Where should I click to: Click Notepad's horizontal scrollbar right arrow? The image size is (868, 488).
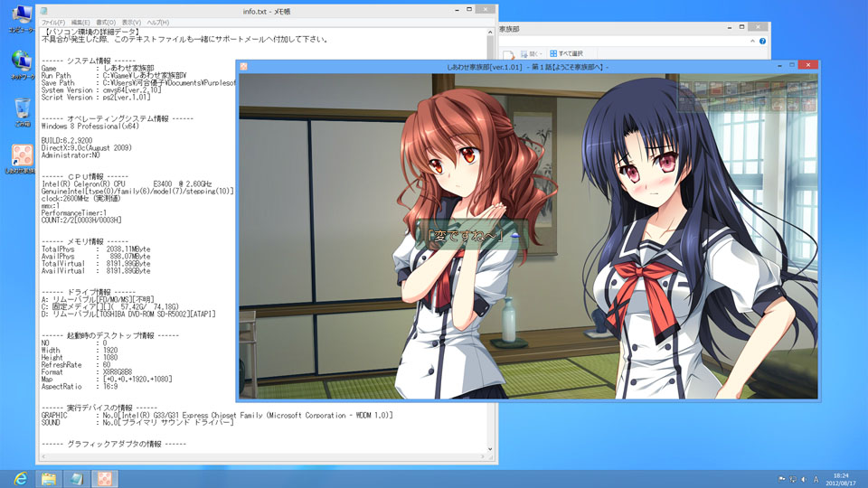[x=483, y=457]
